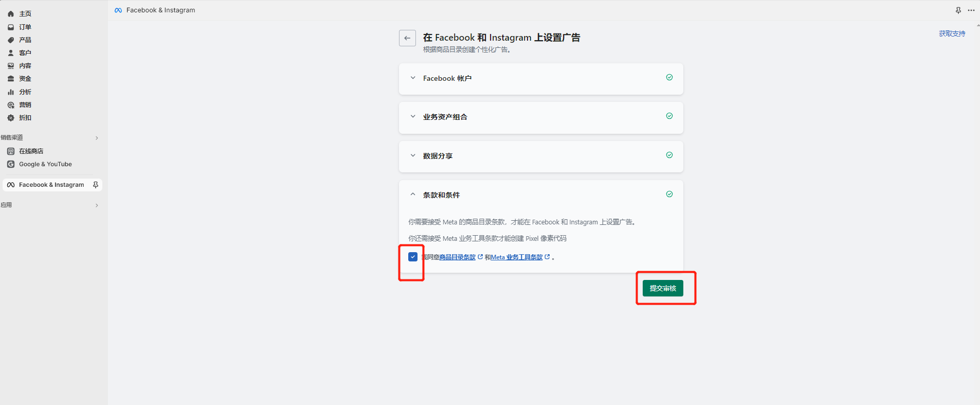Click the 提交审核 submit button
The width and height of the screenshot is (980, 405).
point(663,288)
